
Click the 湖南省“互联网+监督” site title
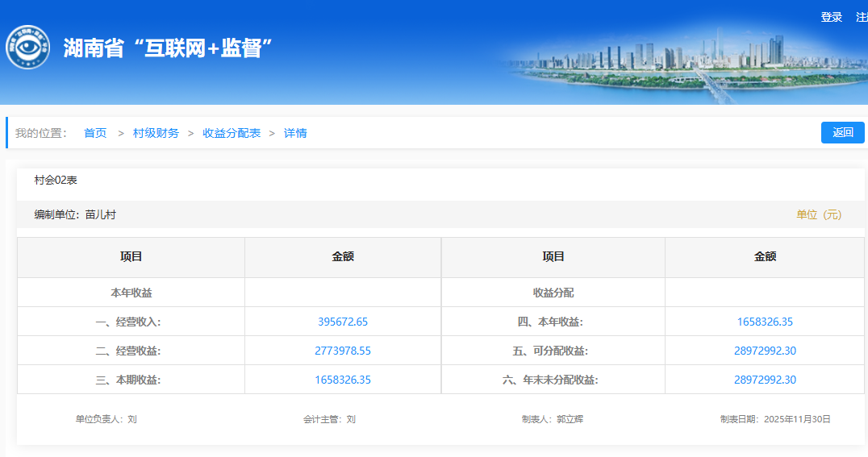(x=167, y=48)
